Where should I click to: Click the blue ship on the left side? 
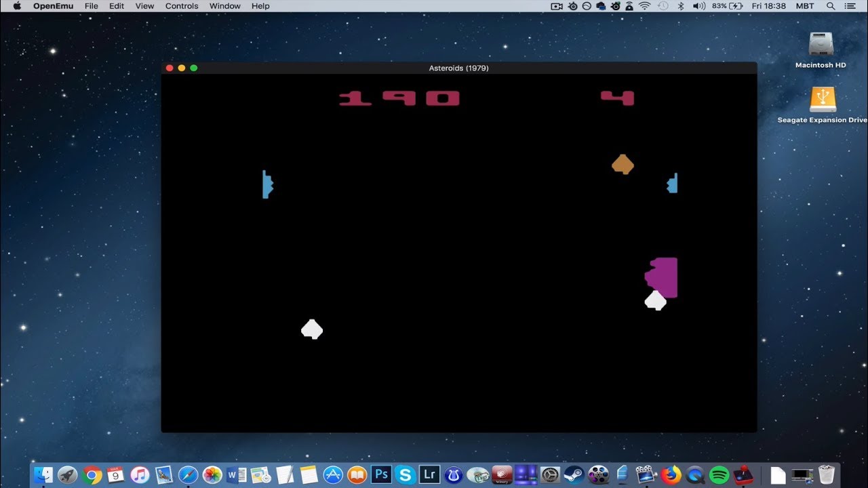(x=267, y=184)
